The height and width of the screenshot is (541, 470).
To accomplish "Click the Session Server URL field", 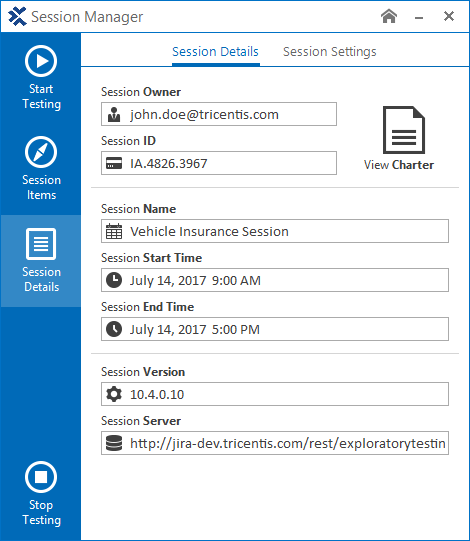I will [275, 443].
